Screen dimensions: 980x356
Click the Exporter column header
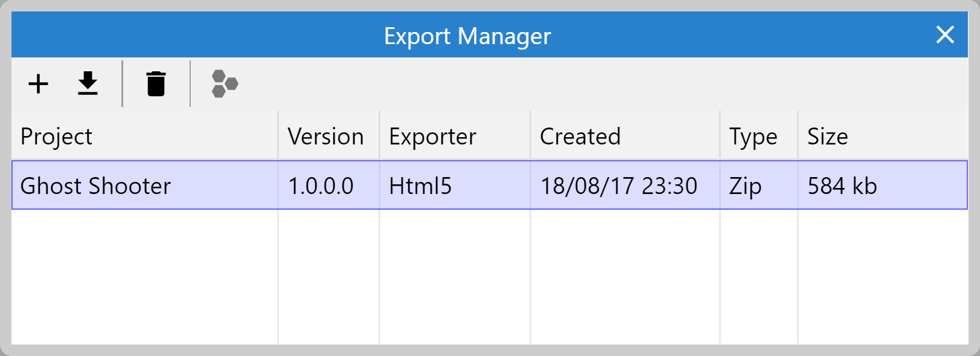[x=433, y=136]
